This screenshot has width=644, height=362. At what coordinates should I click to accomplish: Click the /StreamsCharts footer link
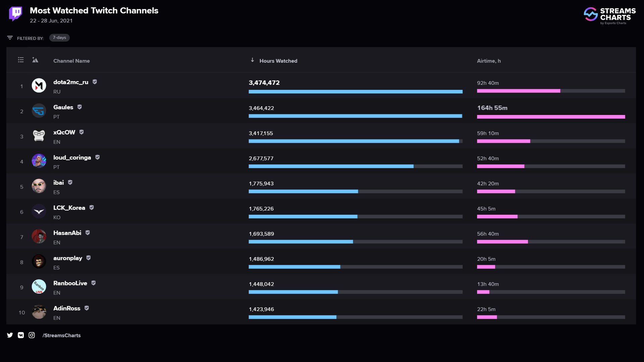coord(61,335)
